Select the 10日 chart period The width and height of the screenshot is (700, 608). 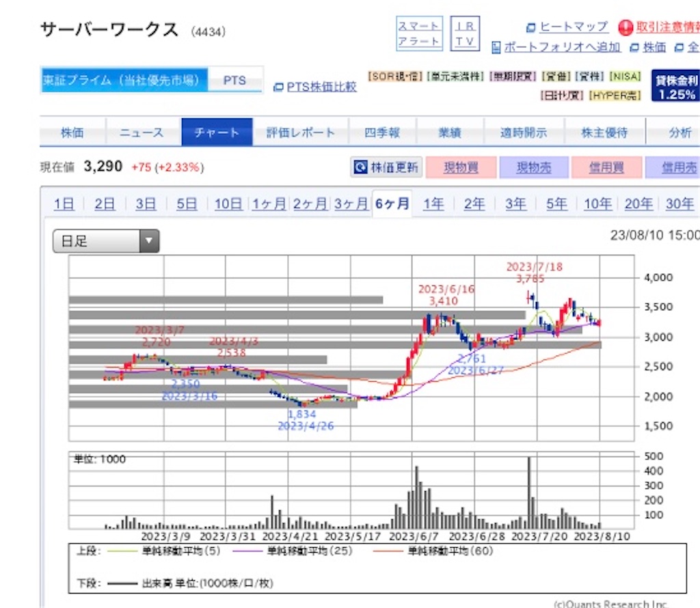point(228,204)
